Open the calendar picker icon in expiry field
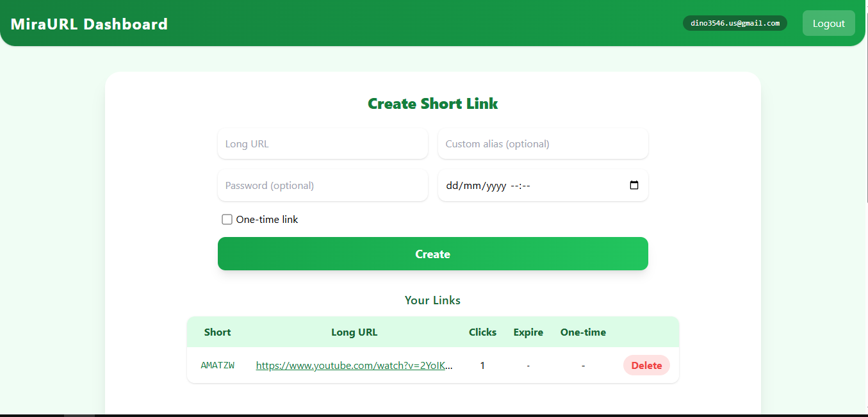Image resolution: width=868 pixels, height=417 pixels. (634, 186)
